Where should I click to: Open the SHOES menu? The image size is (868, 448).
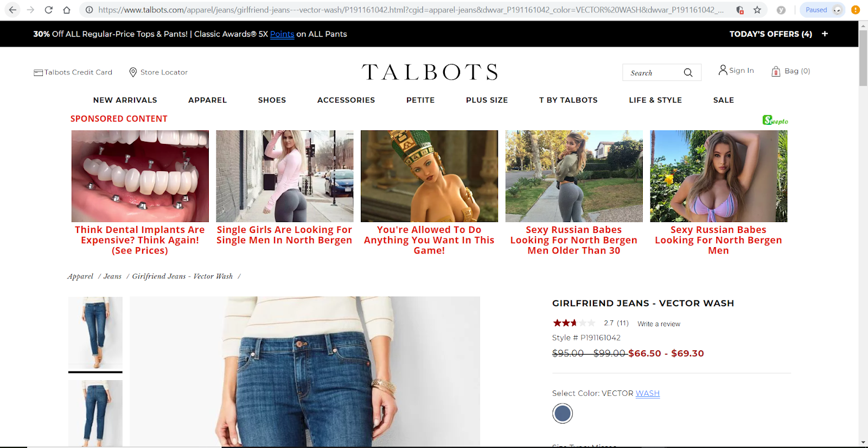click(272, 100)
